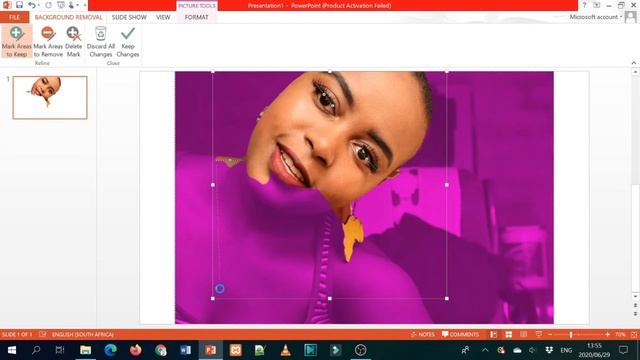Open File Explorer from taskbar
Viewport: 640px width, 360px height.
(x=85, y=350)
